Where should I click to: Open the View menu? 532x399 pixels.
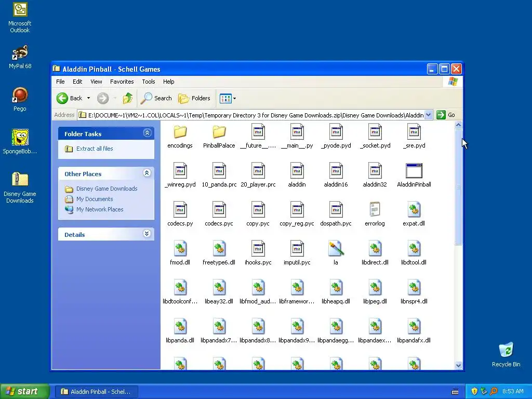pos(96,82)
